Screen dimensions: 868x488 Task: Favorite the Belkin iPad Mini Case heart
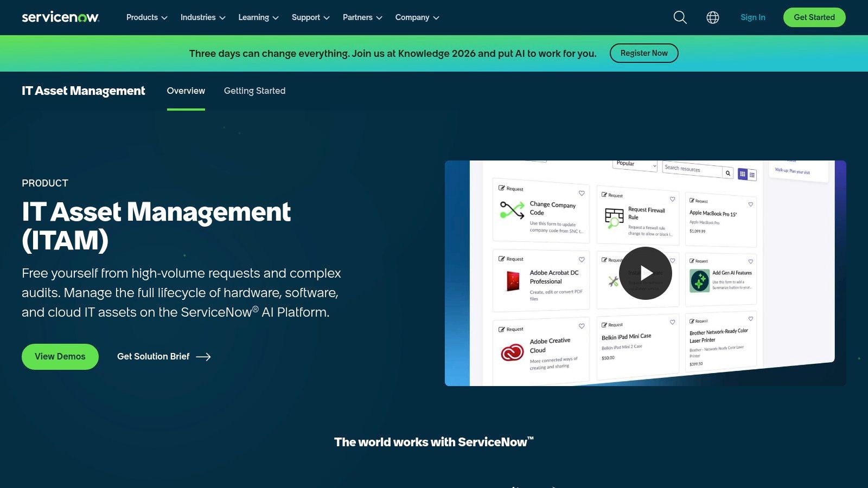(x=672, y=322)
